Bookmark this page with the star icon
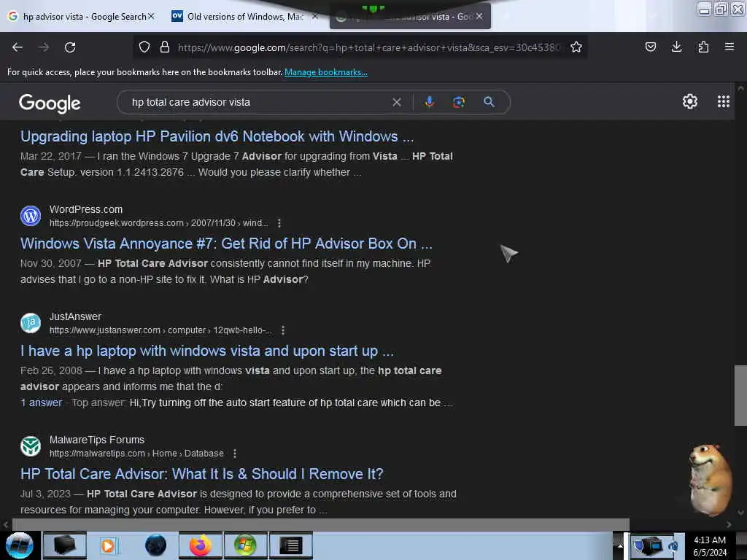 pos(576,47)
